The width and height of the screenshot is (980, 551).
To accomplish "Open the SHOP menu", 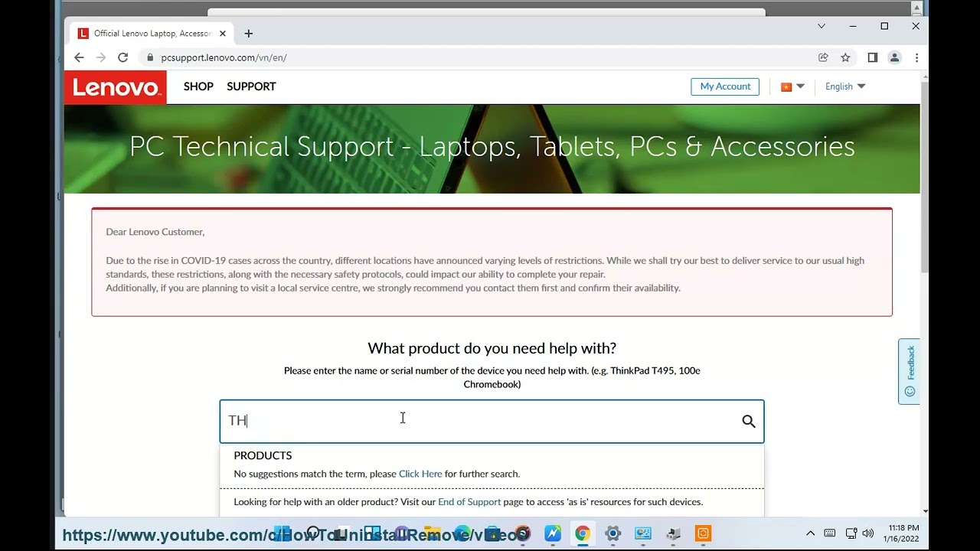I will click(198, 86).
